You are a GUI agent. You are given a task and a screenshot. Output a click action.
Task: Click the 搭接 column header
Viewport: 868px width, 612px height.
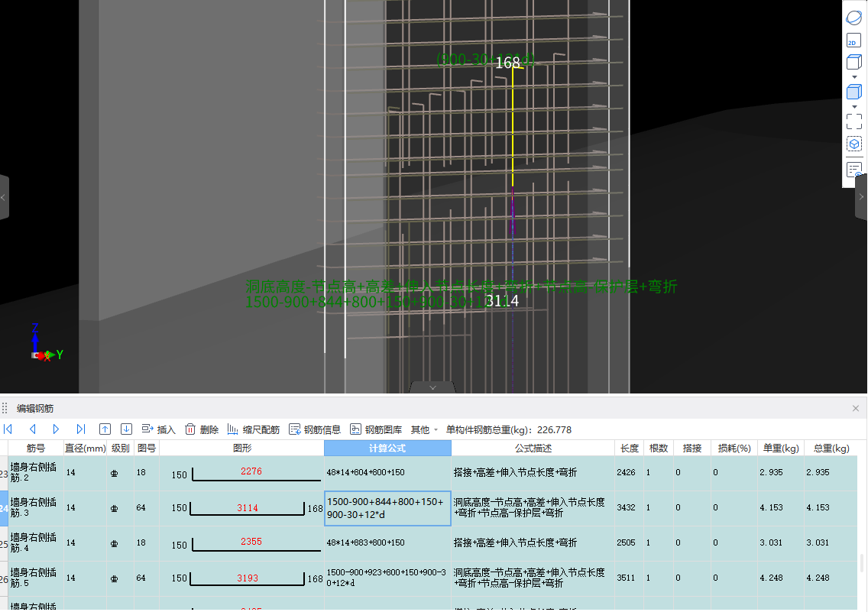pyautogui.click(x=692, y=448)
